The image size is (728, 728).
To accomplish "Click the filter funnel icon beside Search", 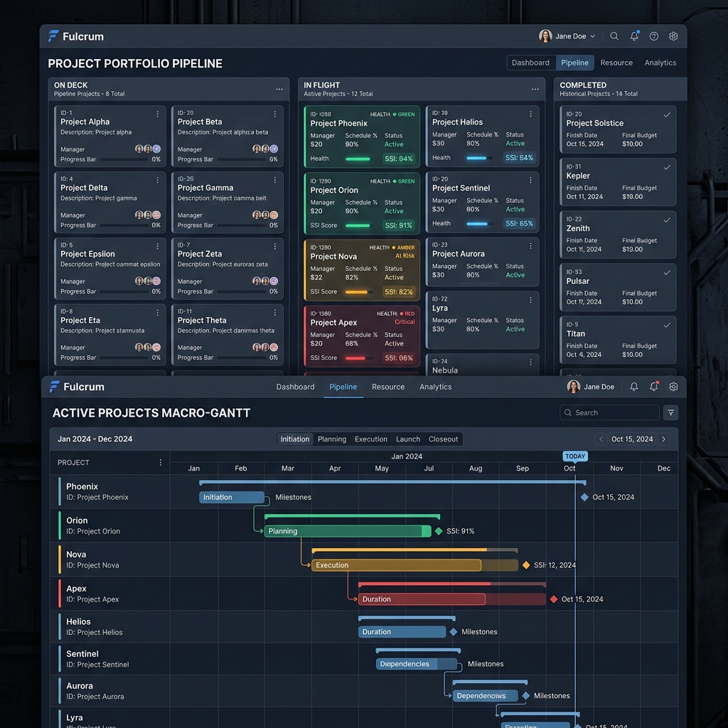I will point(671,412).
